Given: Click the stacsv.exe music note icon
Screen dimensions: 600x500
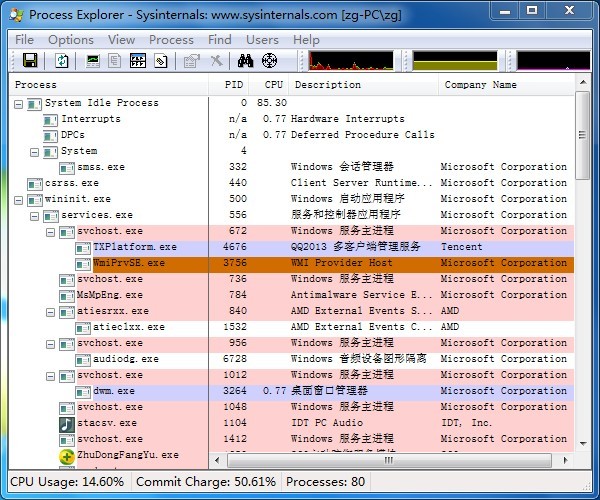Looking at the screenshot, I should coord(67,423).
